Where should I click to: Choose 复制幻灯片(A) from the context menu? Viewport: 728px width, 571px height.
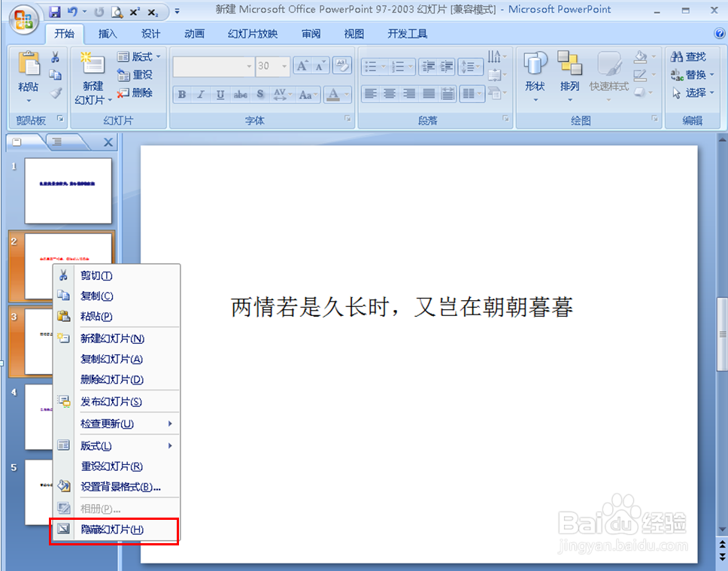click(111, 359)
